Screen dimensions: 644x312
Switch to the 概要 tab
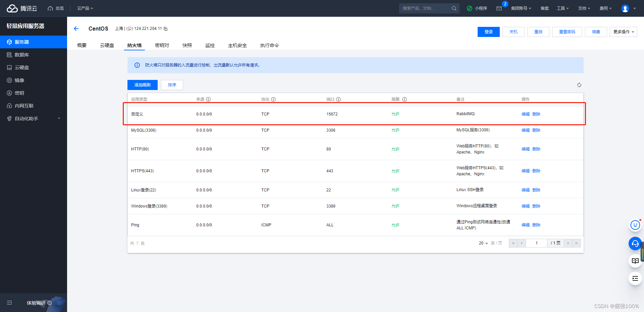pyautogui.click(x=82, y=45)
